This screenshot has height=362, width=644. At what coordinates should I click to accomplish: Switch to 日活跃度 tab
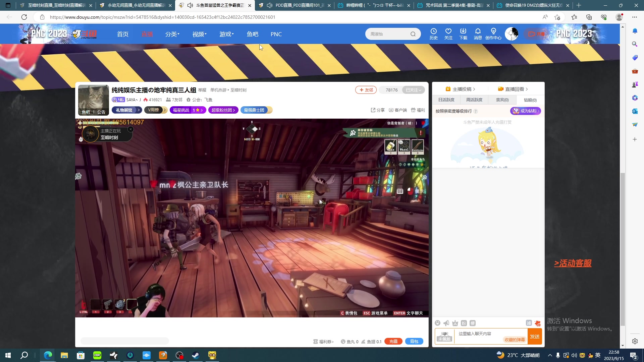point(446,100)
